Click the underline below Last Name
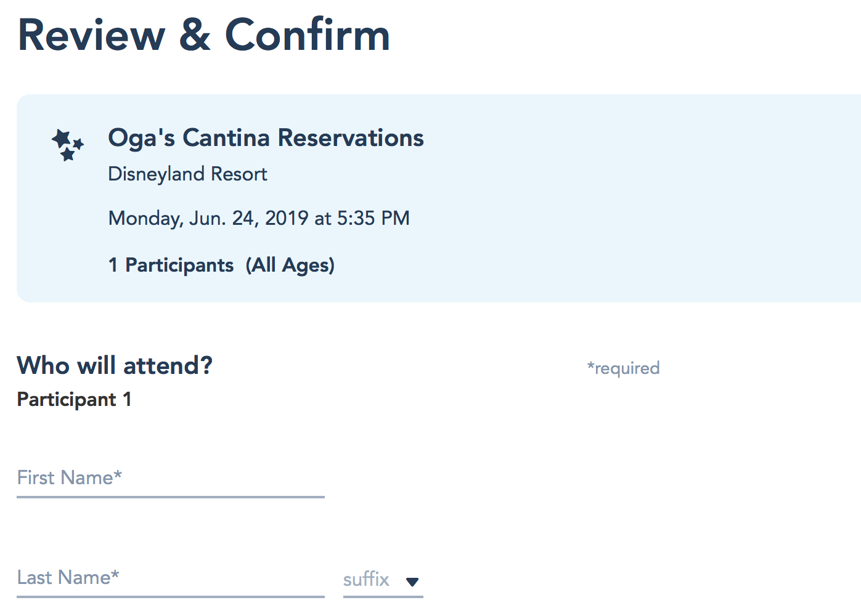 point(170,596)
